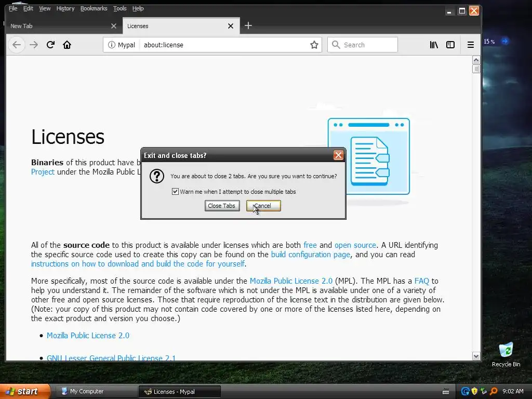Click the Forward arrow button

pos(34,45)
